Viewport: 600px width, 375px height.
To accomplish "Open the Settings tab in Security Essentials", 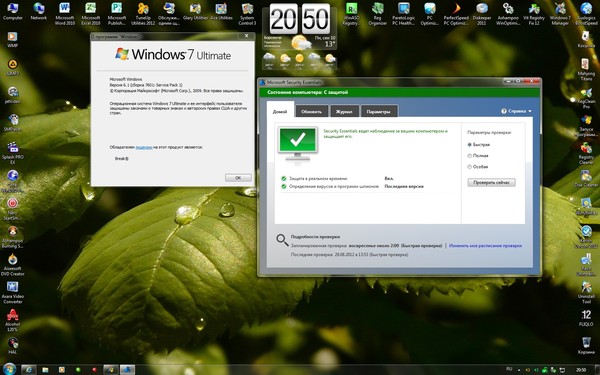I will [378, 111].
